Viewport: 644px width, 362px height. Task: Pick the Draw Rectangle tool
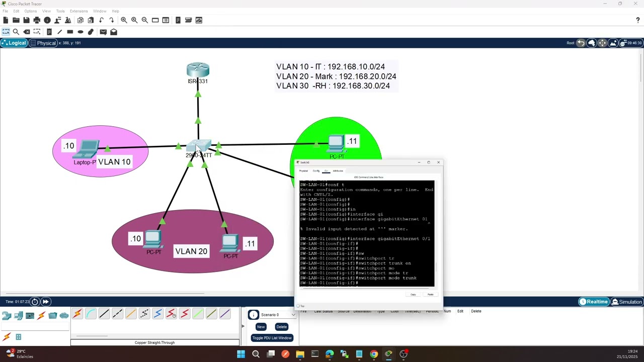70,32
